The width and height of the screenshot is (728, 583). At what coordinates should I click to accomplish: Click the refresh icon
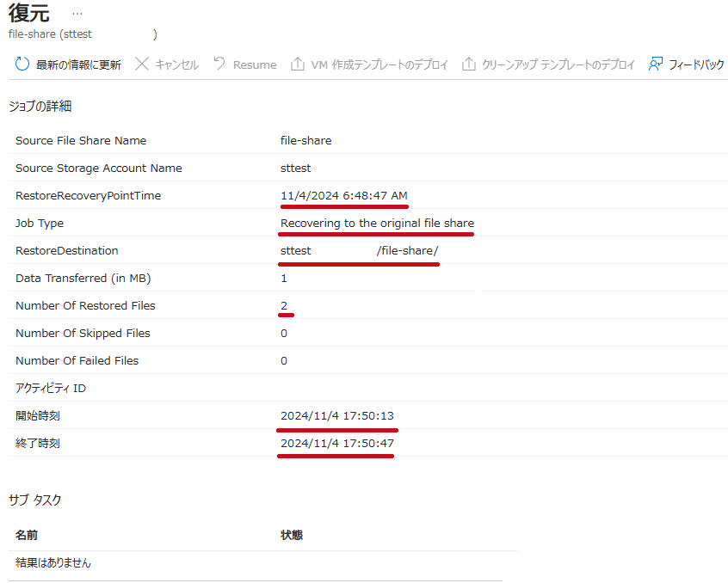22,64
